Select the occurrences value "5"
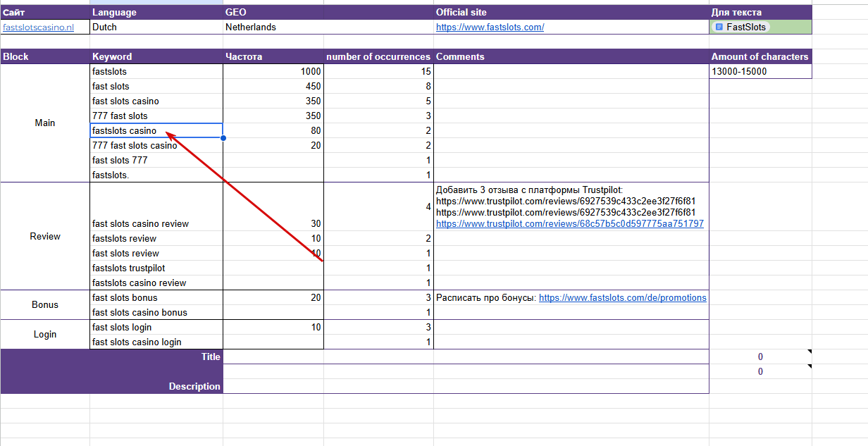The width and height of the screenshot is (868, 446). click(378, 101)
